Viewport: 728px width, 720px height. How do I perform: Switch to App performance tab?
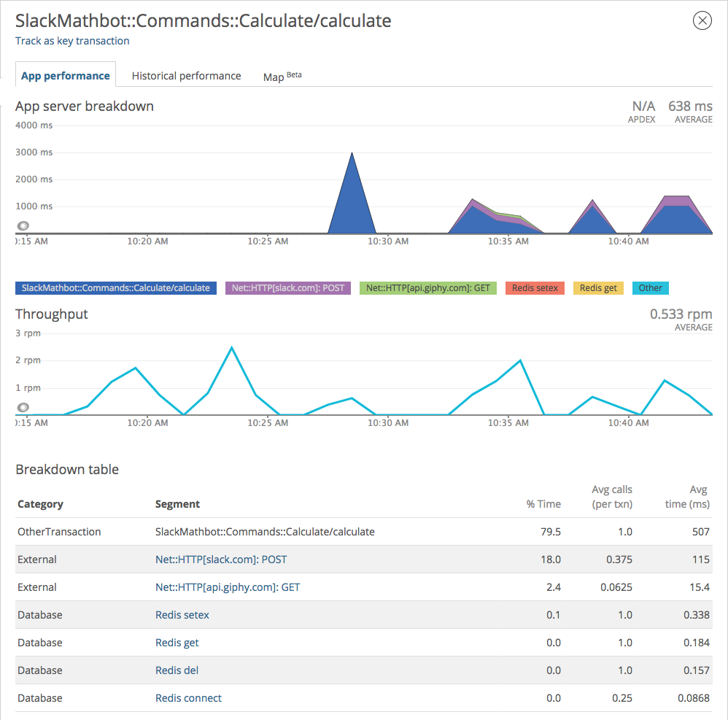66,76
